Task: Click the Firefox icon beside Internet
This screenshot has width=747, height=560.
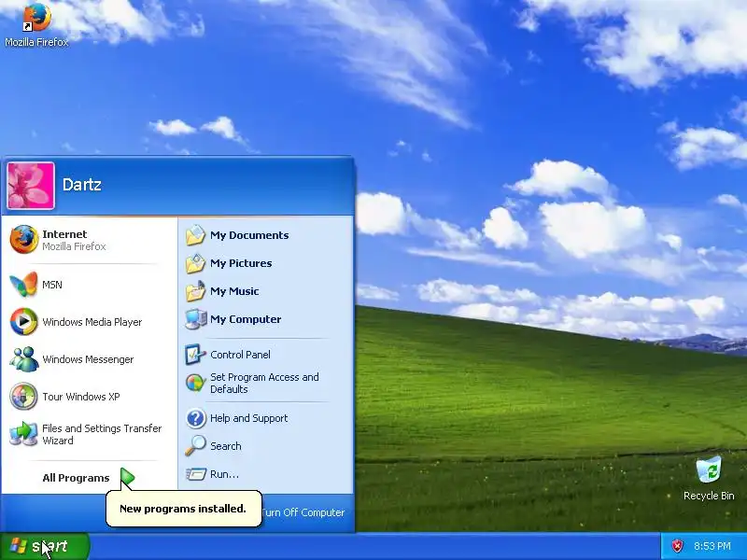Action: (x=24, y=240)
